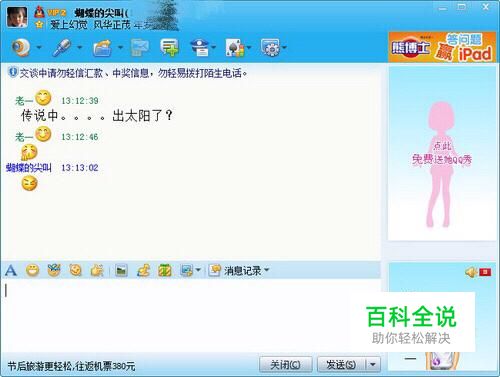
Task: Click the red icon next to speaker
Action: pyautogui.click(x=485, y=272)
